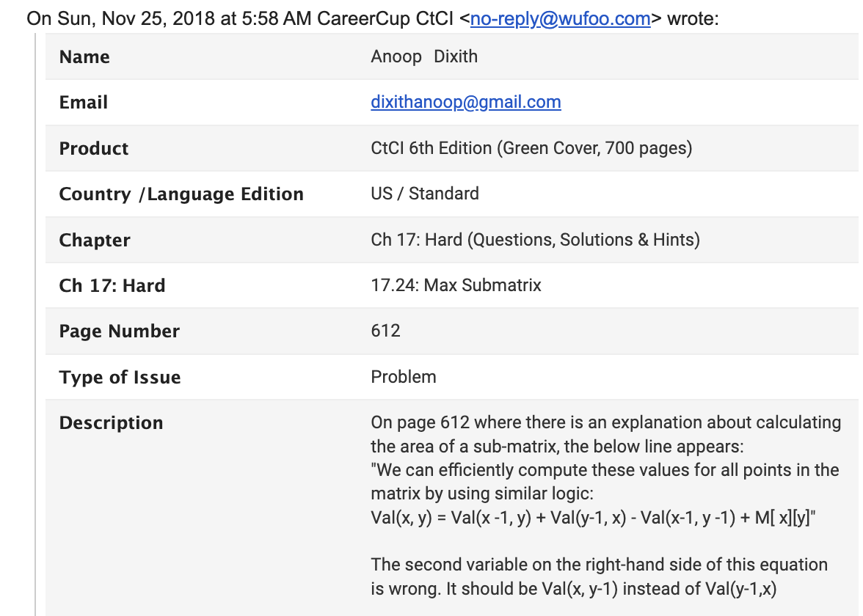Select the CtCI 6th Edition product value
863x616 pixels.
(x=531, y=148)
